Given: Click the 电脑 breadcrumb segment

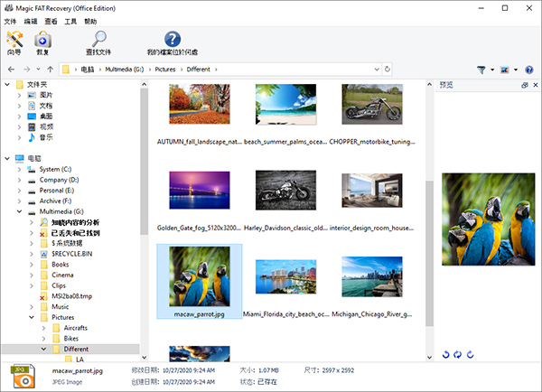Looking at the screenshot, I should click(88, 70).
